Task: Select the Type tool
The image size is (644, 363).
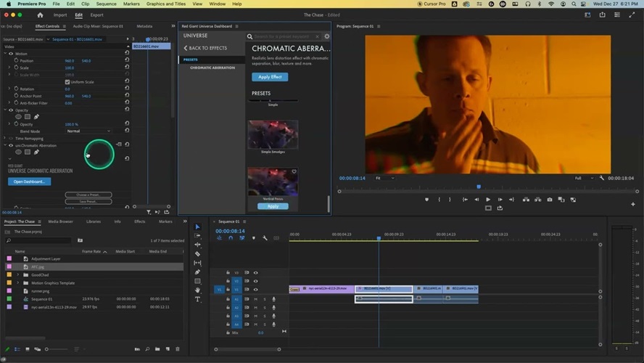Action: [197, 299]
